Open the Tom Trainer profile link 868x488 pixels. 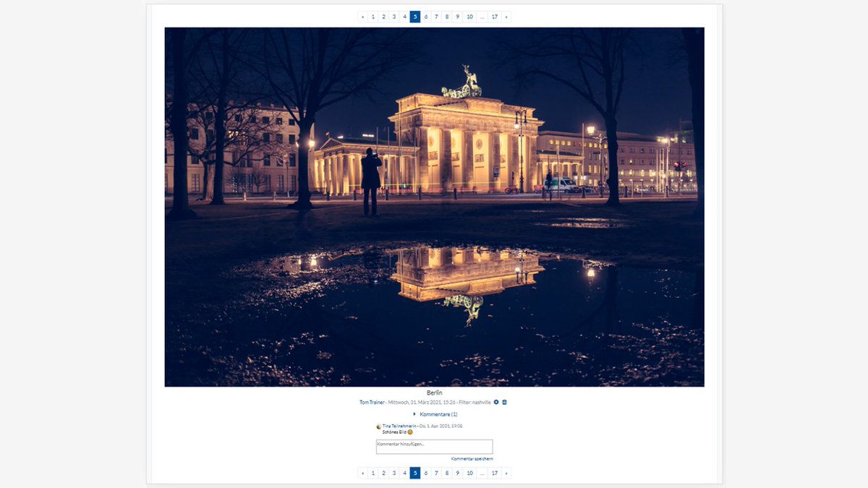click(x=372, y=402)
